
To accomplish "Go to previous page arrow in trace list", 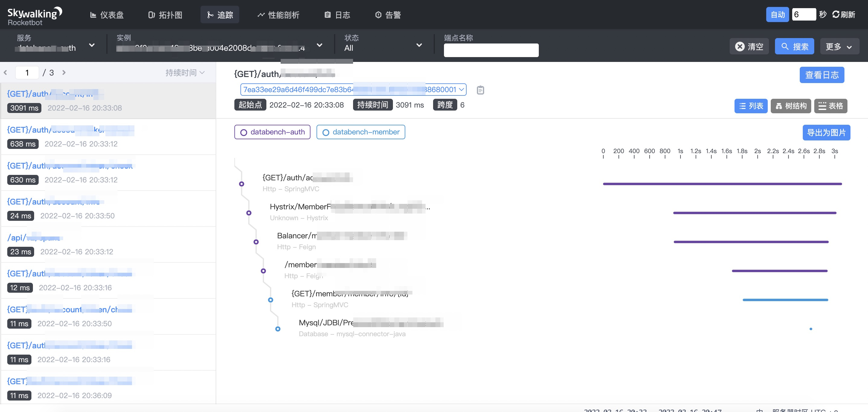I will (5, 72).
